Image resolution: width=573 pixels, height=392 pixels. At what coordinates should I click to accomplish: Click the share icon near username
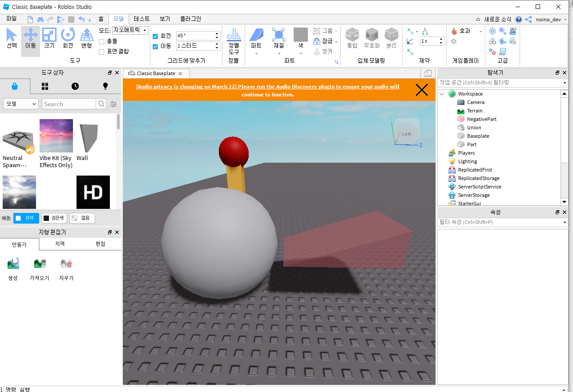pos(529,19)
